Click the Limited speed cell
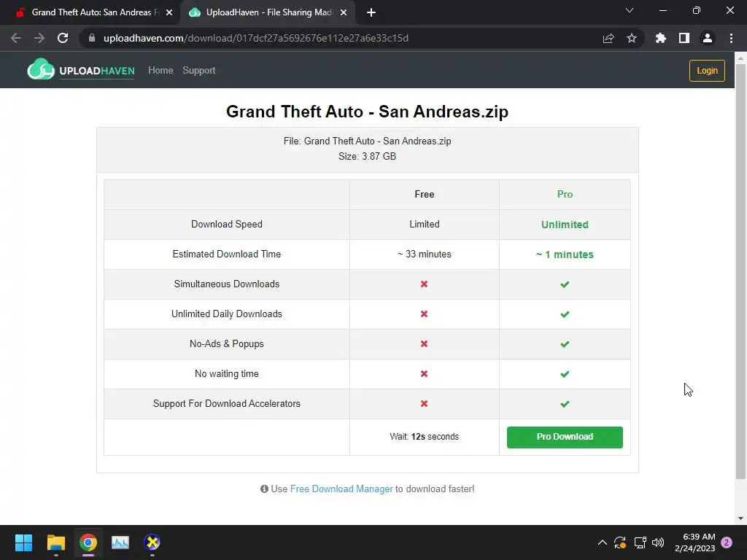Screen dimensions: 747x560 point(424,225)
